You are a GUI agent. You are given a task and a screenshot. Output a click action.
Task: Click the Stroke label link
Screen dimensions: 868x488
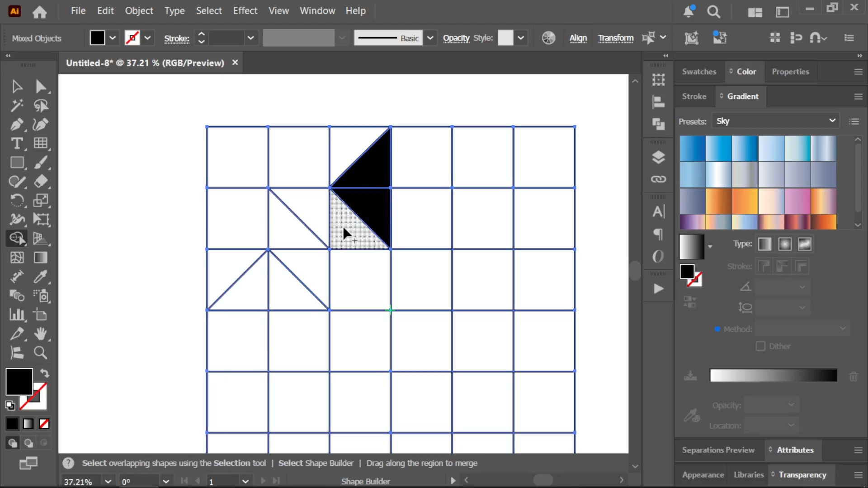coord(176,39)
